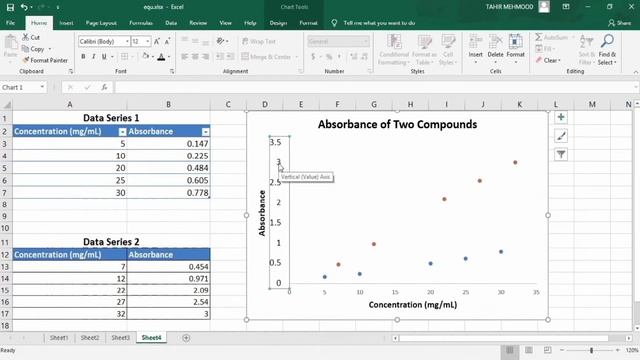
Task: Click the TAHIR MEHMOOD account name
Action: (x=509, y=7)
